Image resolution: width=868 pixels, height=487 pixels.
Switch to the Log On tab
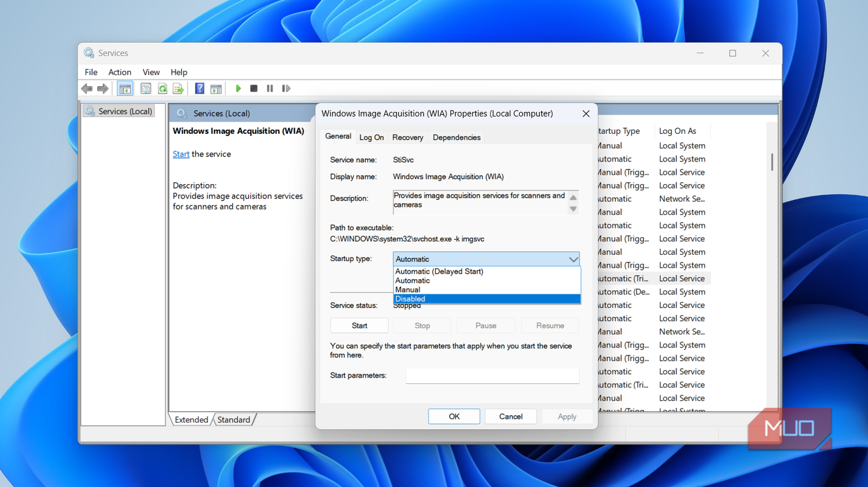(372, 137)
